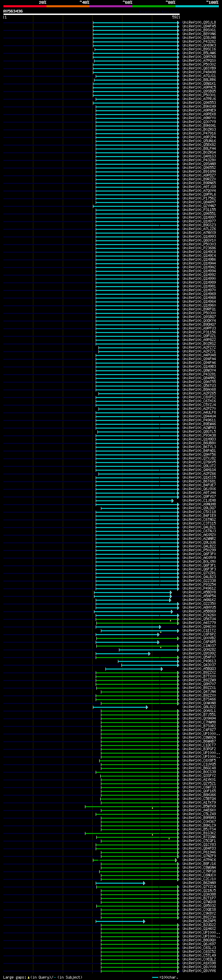Select the UniRef100_Q4H1G3 label
Screen dimensions: 222x980
[x=199, y=156]
